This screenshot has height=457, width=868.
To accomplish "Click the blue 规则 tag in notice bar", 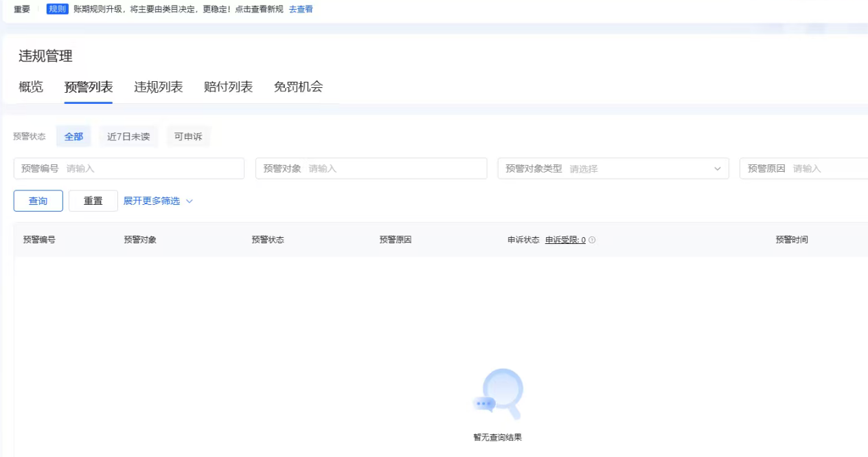I will tap(57, 10).
